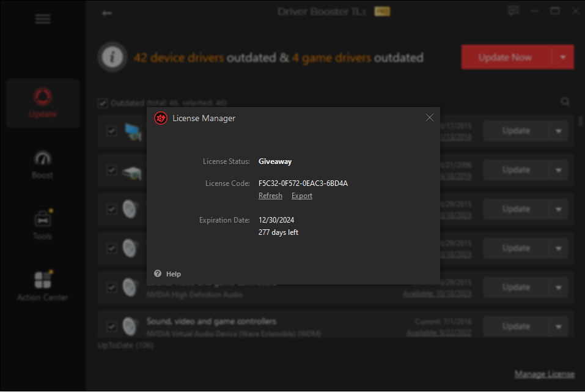585x392 pixels.
Task: Open the feedback message icon in the title bar
Action: coord(513,10)
